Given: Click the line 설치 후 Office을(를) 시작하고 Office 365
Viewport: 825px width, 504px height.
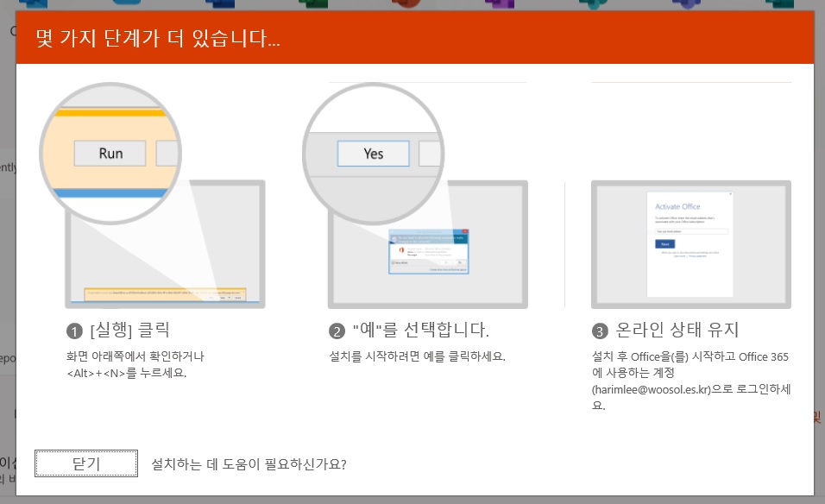Looking at the screenshot, I should click(690, 356).
